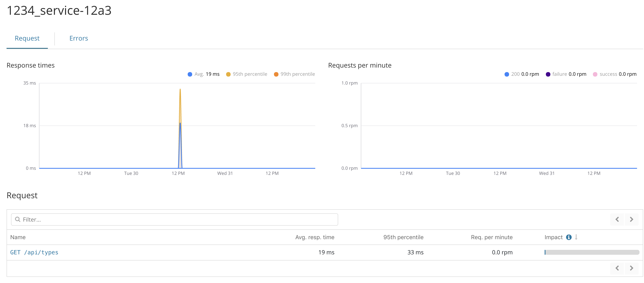Select the Request tab
The height and width of the screenshot is (283, 644).
27,38
